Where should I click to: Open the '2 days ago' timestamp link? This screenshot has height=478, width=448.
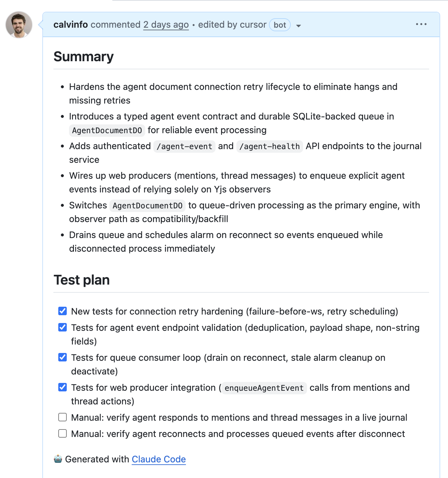click(166, 25)
